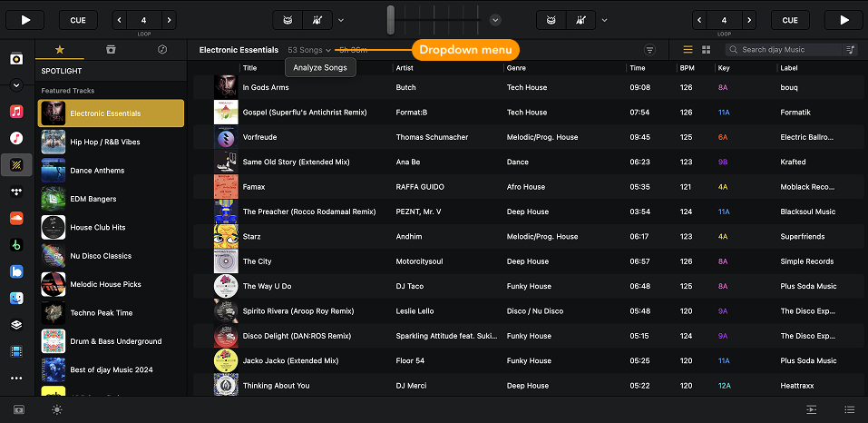Select the djay Music yellow striped source icon
The image size is (868, 423).
[16, 164]
